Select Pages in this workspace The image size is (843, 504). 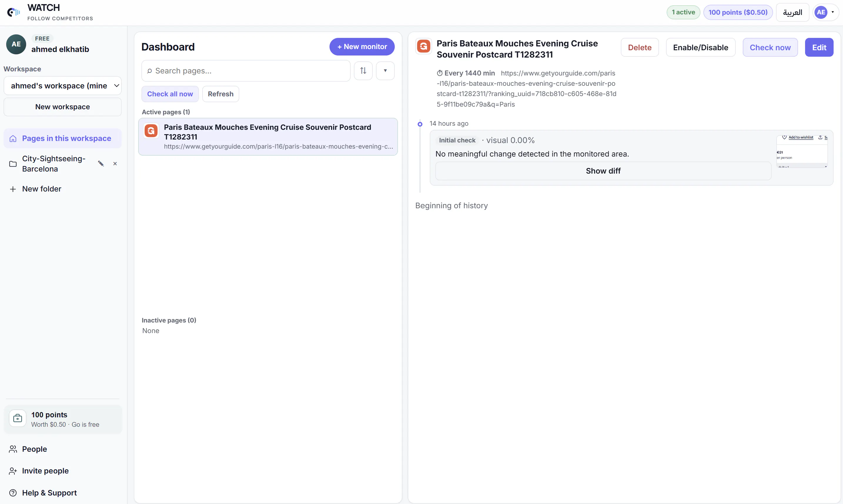(63, 139)
